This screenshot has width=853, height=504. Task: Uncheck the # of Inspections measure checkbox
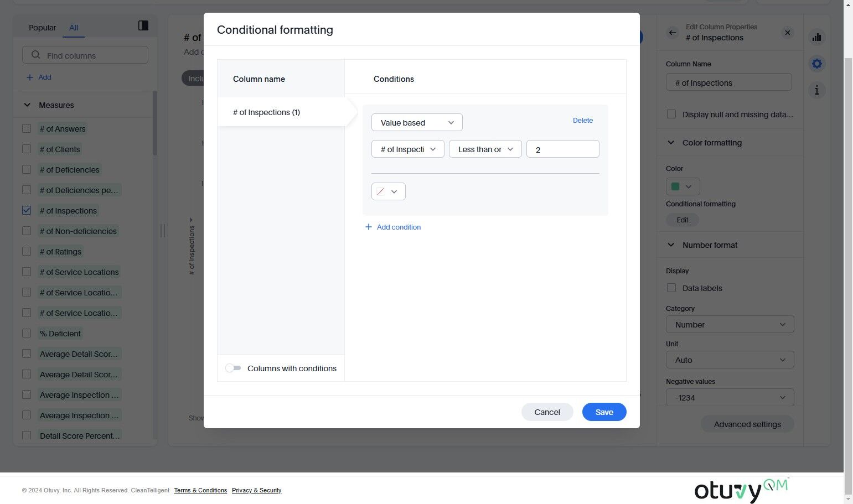click(27, 210)
